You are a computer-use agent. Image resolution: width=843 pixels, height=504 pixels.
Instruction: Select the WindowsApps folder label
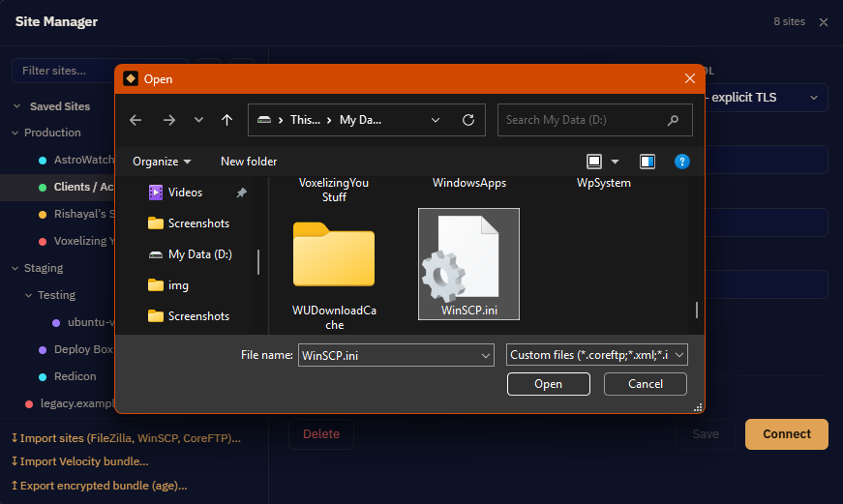469,183
